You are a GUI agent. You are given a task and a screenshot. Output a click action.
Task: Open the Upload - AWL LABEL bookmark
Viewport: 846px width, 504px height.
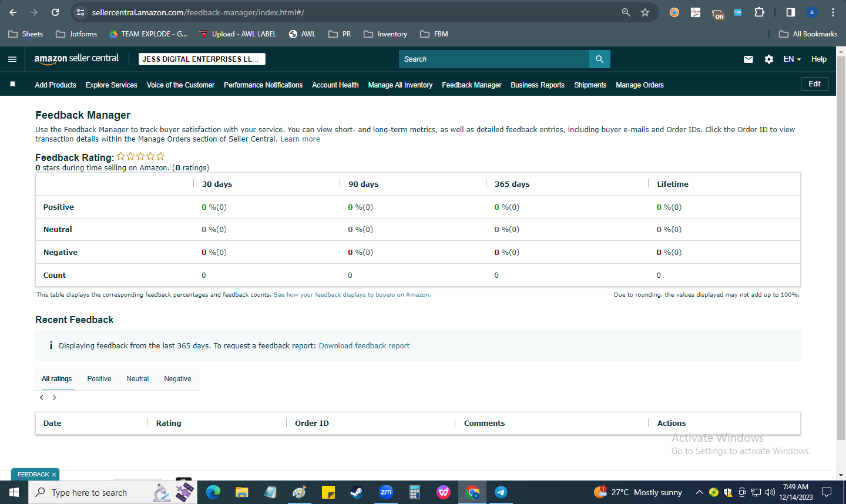click(238, 34)
